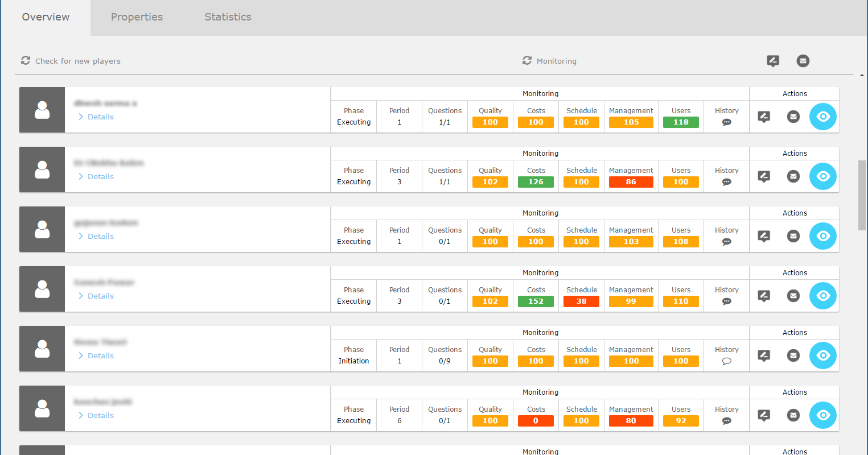Click the eye button in the Initiation row
868x455 pixels.
(823, 355)
